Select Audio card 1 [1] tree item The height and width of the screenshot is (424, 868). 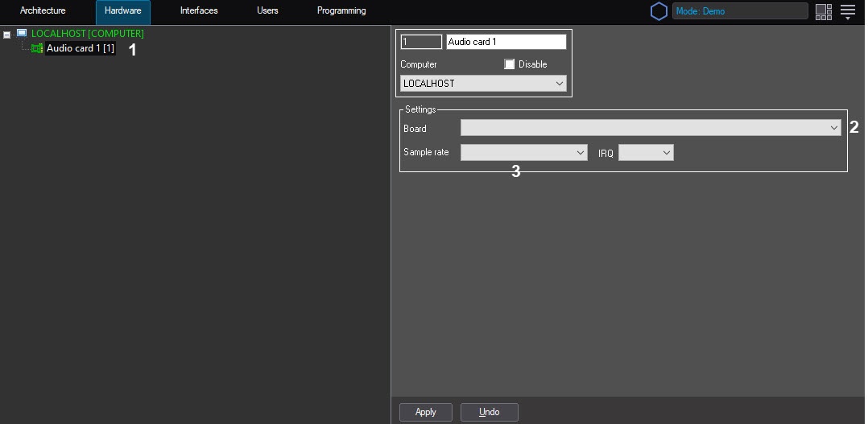(81, 48)
